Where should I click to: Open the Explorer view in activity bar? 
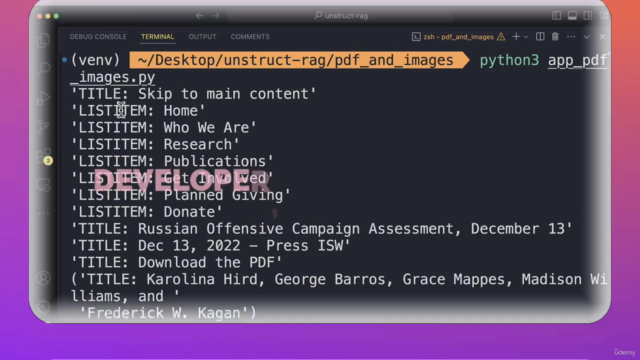(x=43, y=40)
